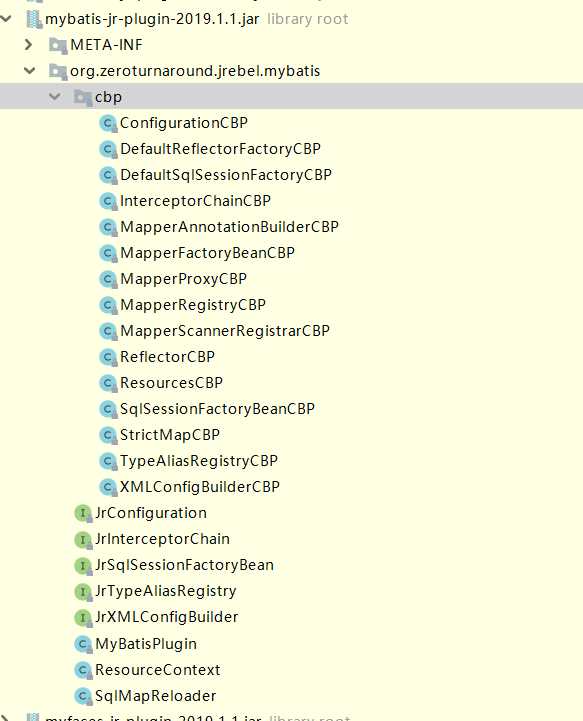Click the ResourcesCBP class icon
583x721 pixels.
(x=108, y=383)
